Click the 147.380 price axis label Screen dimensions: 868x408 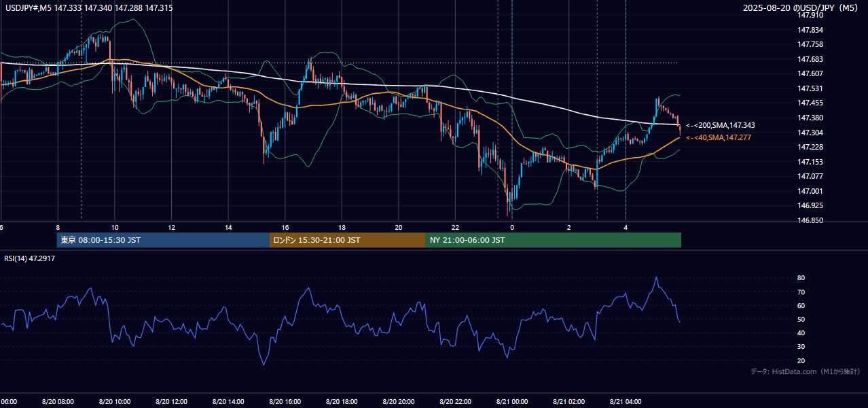[x=811, y=118]
